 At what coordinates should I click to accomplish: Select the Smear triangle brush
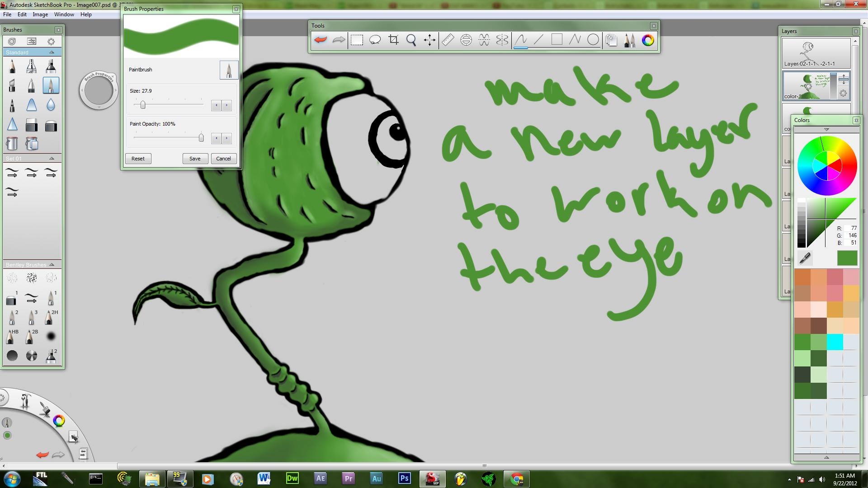click(31, 105)
